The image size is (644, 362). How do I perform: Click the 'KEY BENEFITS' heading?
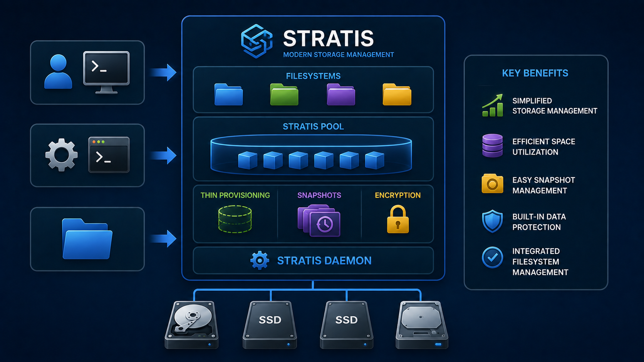(535, 73)
